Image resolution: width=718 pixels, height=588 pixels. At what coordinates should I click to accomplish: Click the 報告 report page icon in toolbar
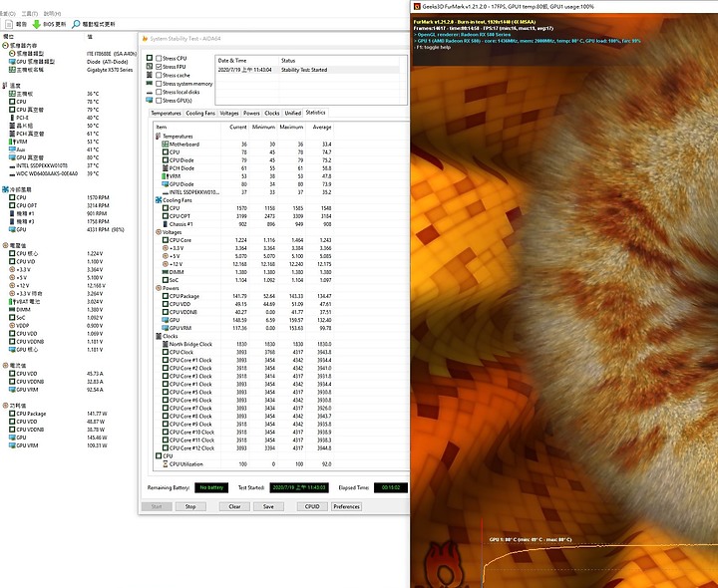coord(8,24)
